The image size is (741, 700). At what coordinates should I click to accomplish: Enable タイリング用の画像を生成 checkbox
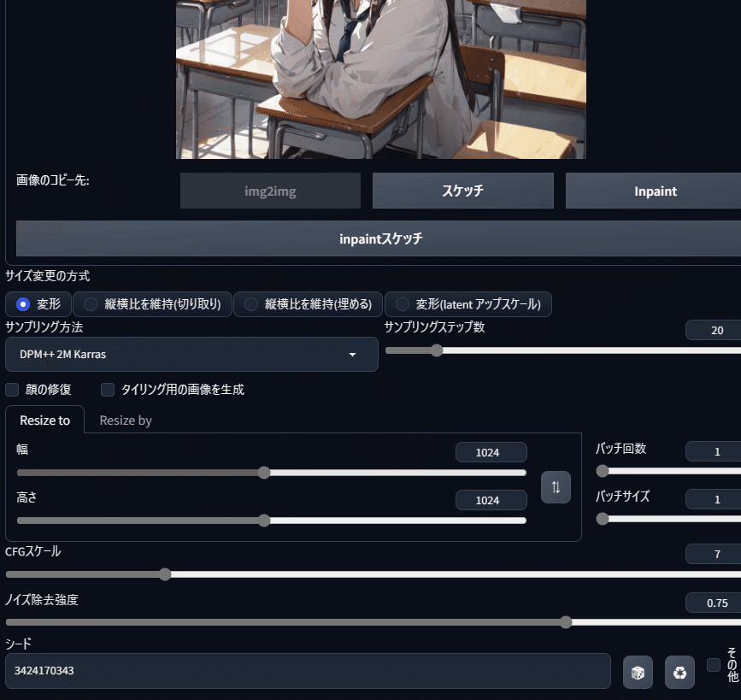(108, 390)
